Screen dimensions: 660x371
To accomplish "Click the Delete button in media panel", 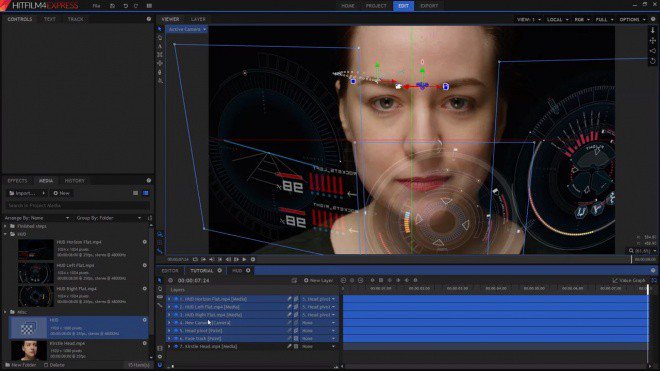I will [x=54, y=365].
